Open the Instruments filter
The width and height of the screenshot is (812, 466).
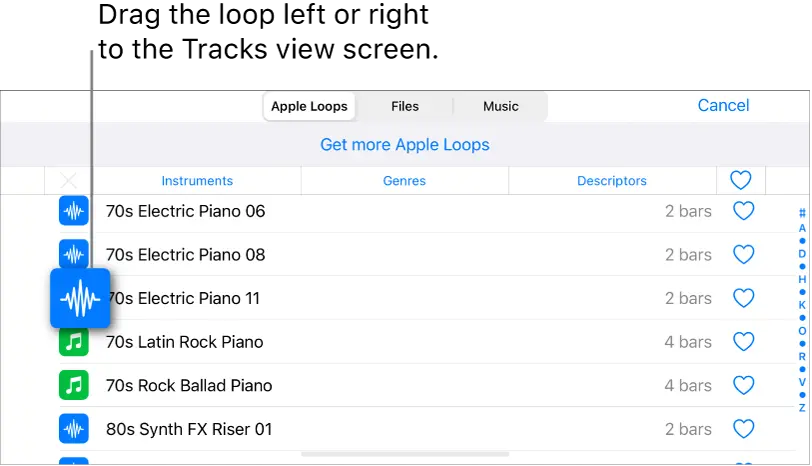tap(197, 181)
